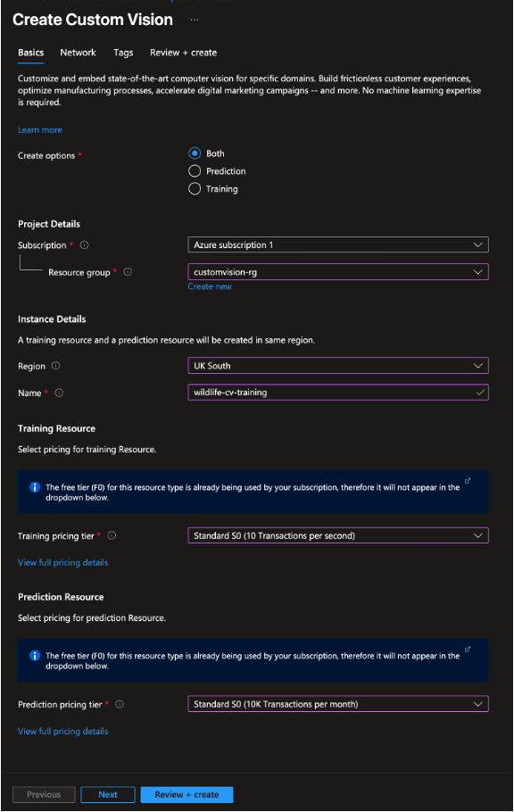Click the Previous button

(44, 794)
